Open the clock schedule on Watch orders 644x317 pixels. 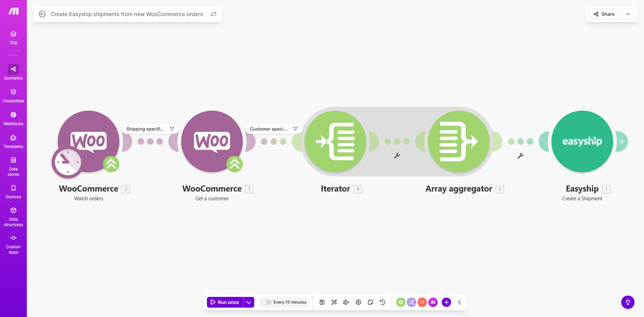tap(67, 163)
